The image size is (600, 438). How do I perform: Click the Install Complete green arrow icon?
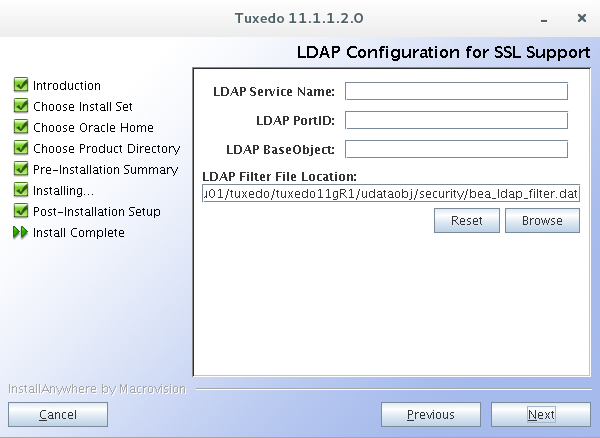point(21,232)
